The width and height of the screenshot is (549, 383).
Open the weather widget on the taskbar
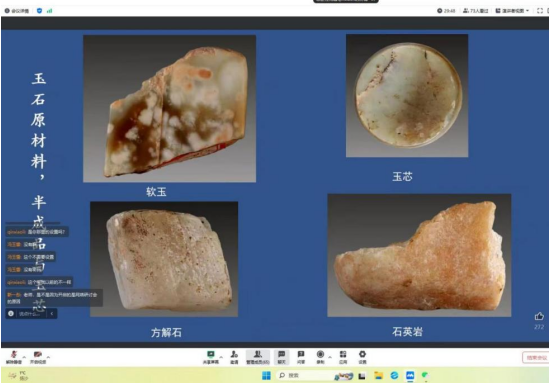coord(18,376)
